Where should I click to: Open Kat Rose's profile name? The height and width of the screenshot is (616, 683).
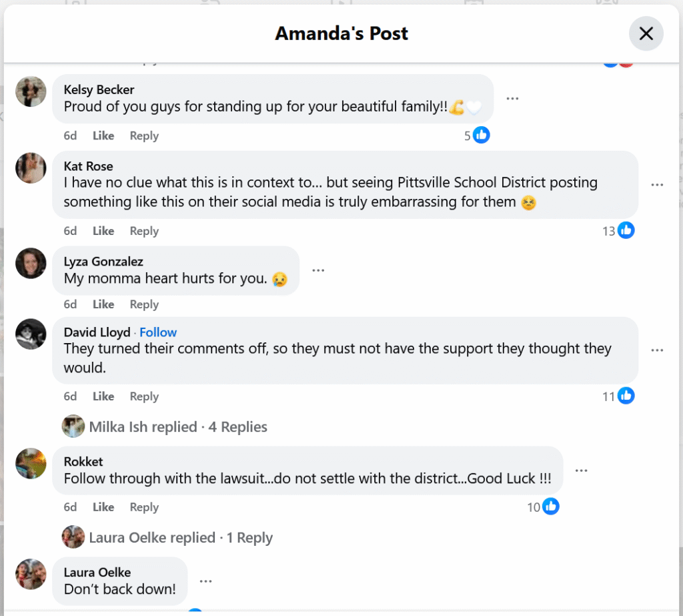pos(88,166)
